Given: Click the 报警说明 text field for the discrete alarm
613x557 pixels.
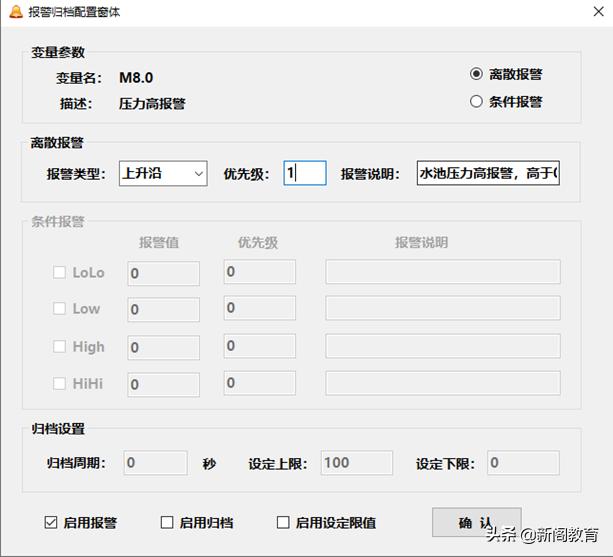Looking at the screenshot, I should click(488, 173).
